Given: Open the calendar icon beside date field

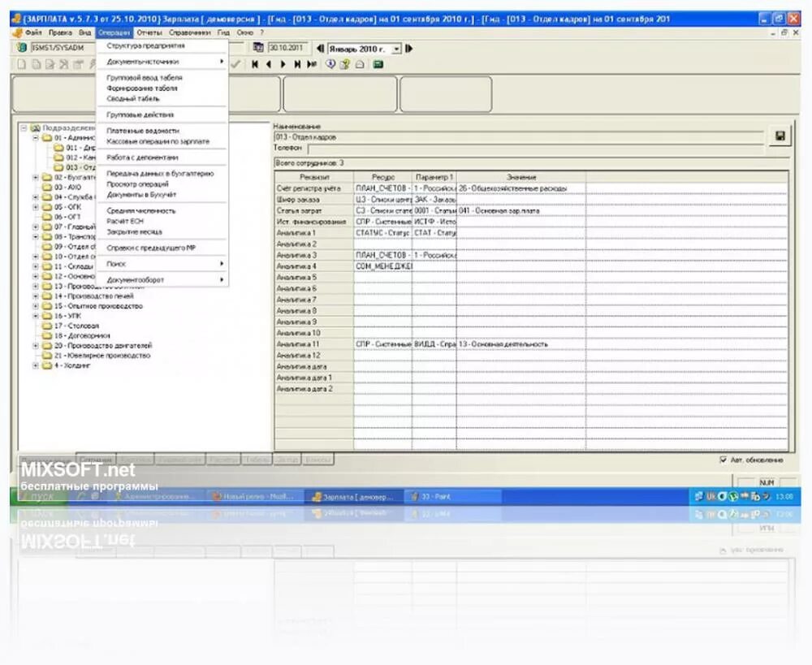Looking at the screenshot, I should (x=258, y=48).
